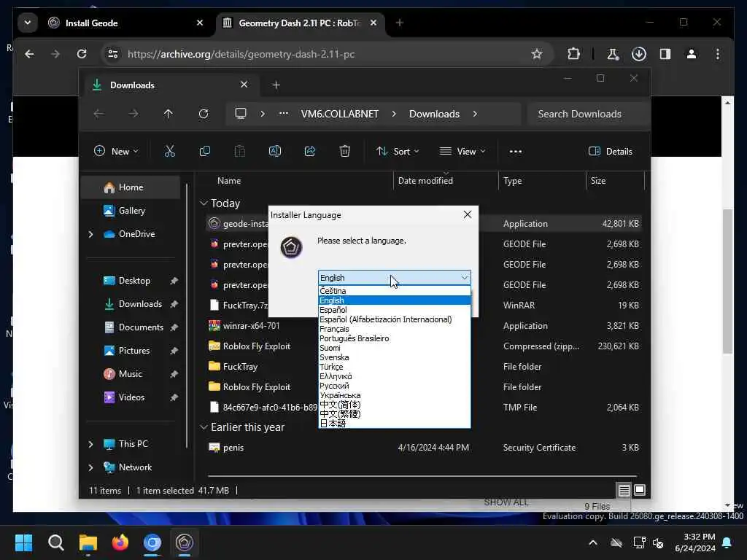Click the Paste clipboard icon in Explorer toolbar
The width and height of the screenshot is (747, 560).
pos(239,152)
